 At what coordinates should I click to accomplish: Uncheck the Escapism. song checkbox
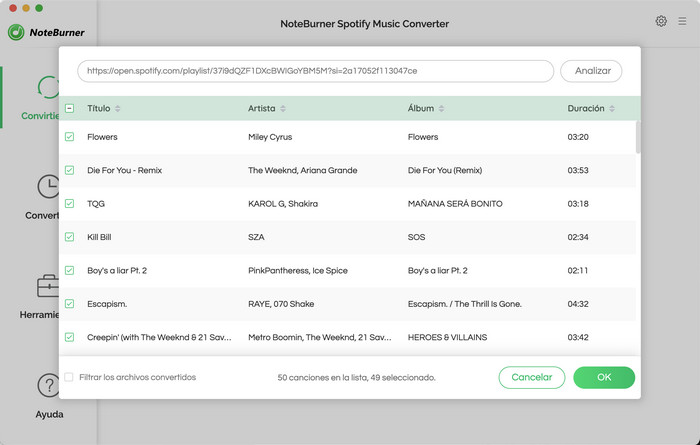70,304
